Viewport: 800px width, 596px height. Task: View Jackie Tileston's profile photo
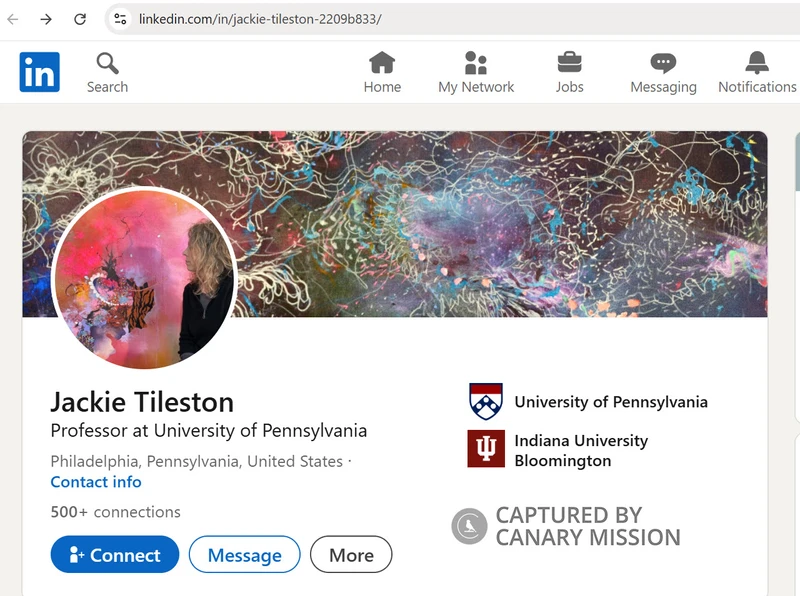click(x=145, y=278)
